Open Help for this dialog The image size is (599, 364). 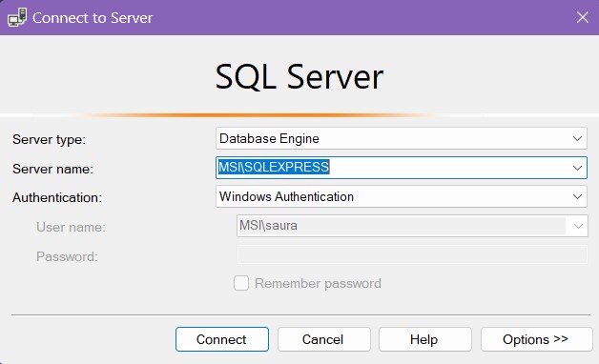pos(425,339)
